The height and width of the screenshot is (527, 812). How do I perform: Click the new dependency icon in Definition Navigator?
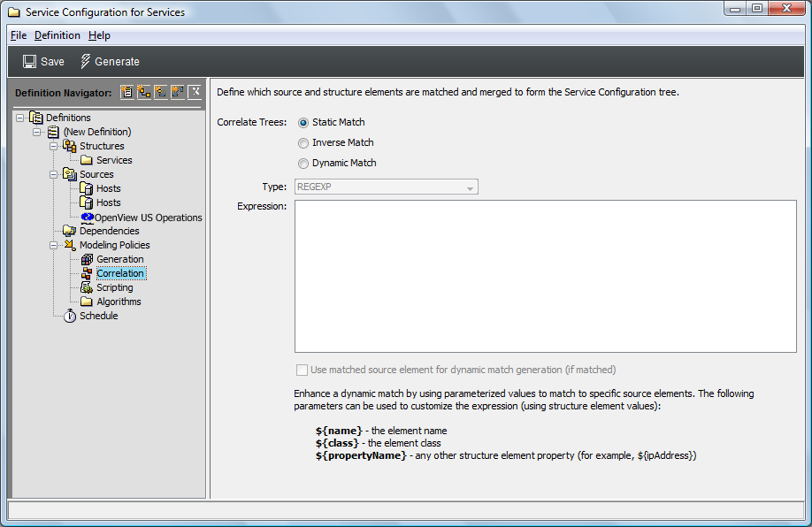(178, 92)
